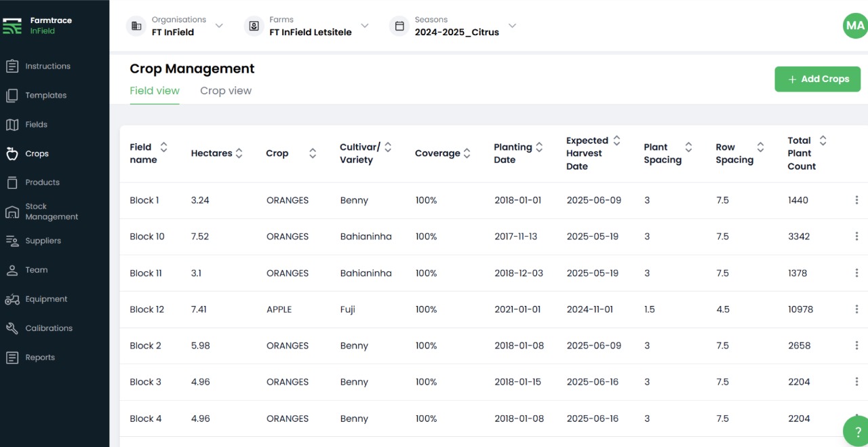This screenshot has height=447, width=868.
Task: Click Block 12 field name
Action: 147,309
